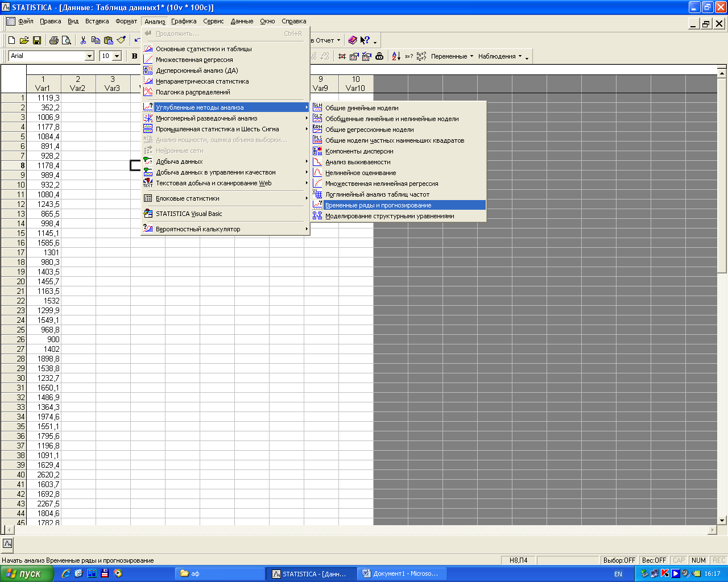The image size is (728, 582).
Task: Expand Добыча данных submenu
Action: 226,161
